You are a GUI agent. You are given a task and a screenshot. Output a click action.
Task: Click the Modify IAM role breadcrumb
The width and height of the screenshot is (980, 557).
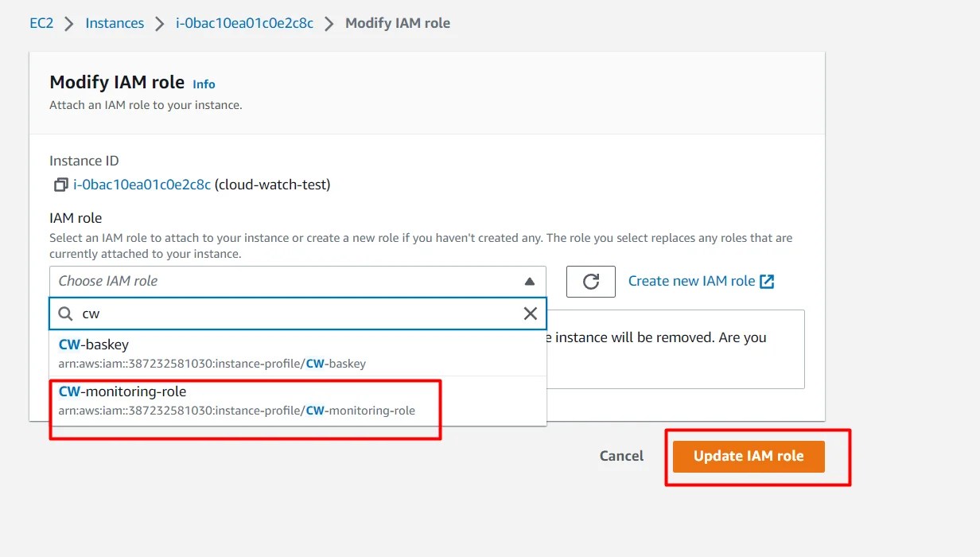click(398, 23)
